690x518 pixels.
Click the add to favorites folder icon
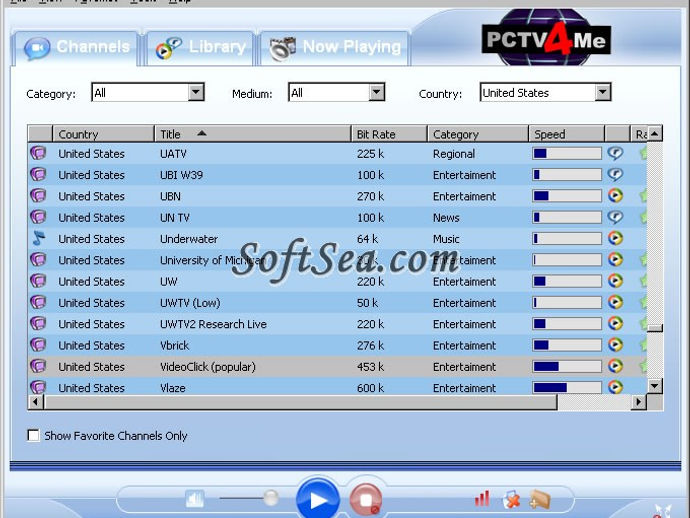[x=540, y=500]
